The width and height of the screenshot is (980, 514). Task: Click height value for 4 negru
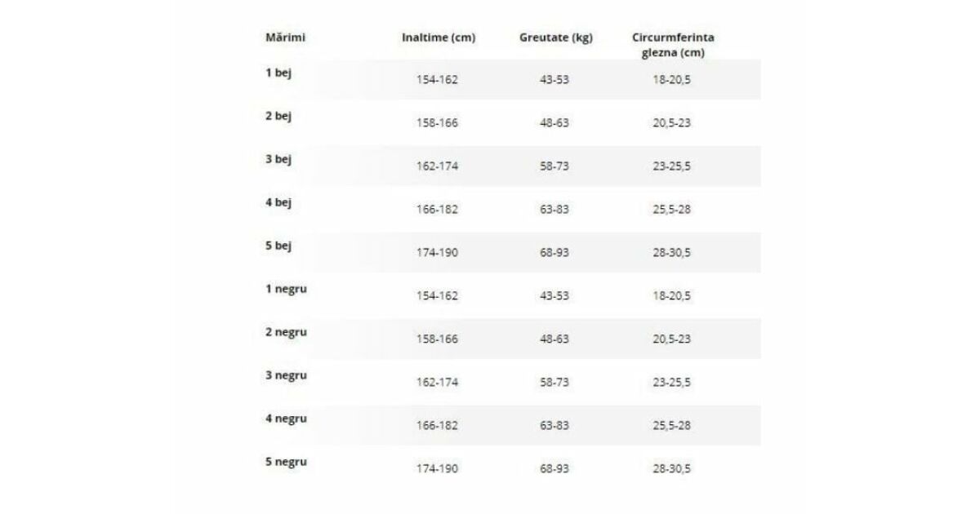pos(437,426)
